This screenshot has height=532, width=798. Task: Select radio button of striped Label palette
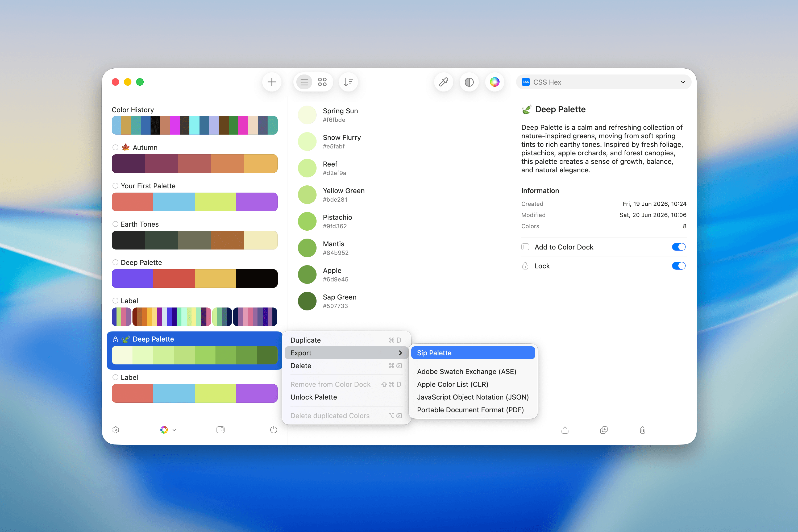tap(115, 301)
